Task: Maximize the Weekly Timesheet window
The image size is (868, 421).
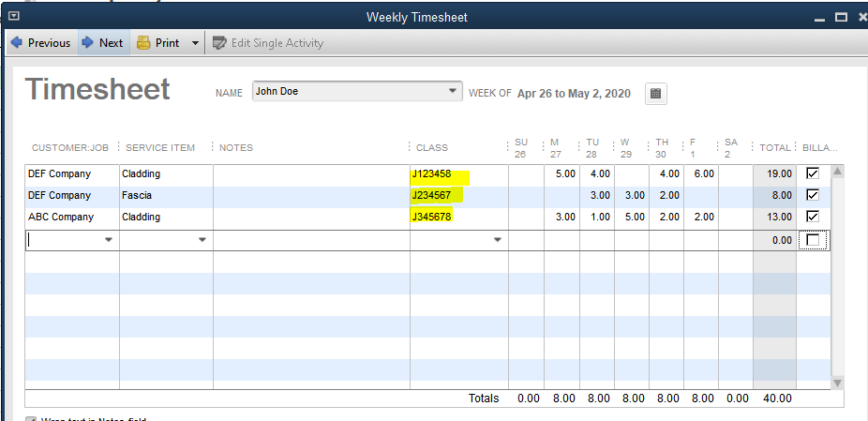Action: [x=842, y=17]
